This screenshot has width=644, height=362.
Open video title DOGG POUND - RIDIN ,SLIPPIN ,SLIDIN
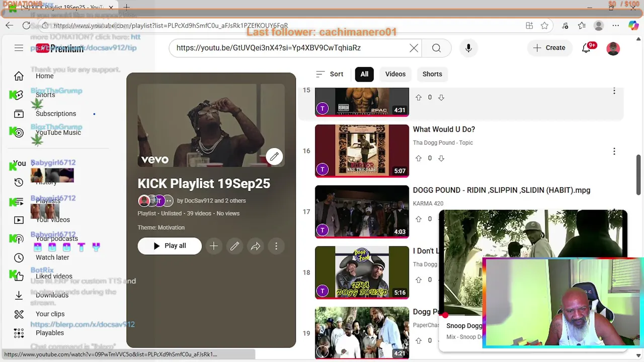(502, 190)
